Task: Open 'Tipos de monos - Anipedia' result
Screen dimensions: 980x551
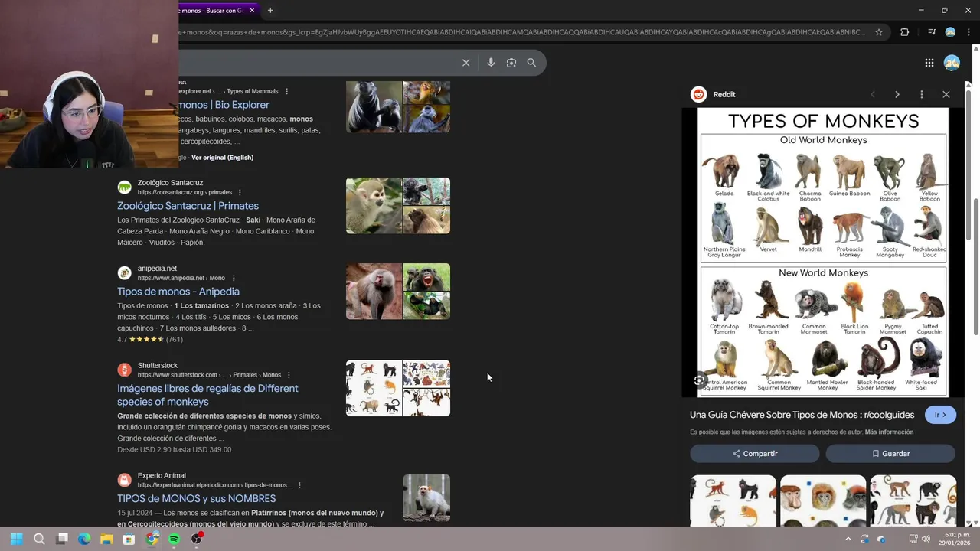Action: tap(178, 292)
